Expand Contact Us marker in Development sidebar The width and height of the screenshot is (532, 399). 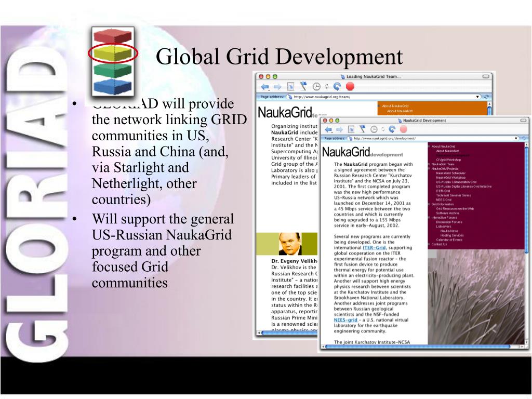point(429,244)
